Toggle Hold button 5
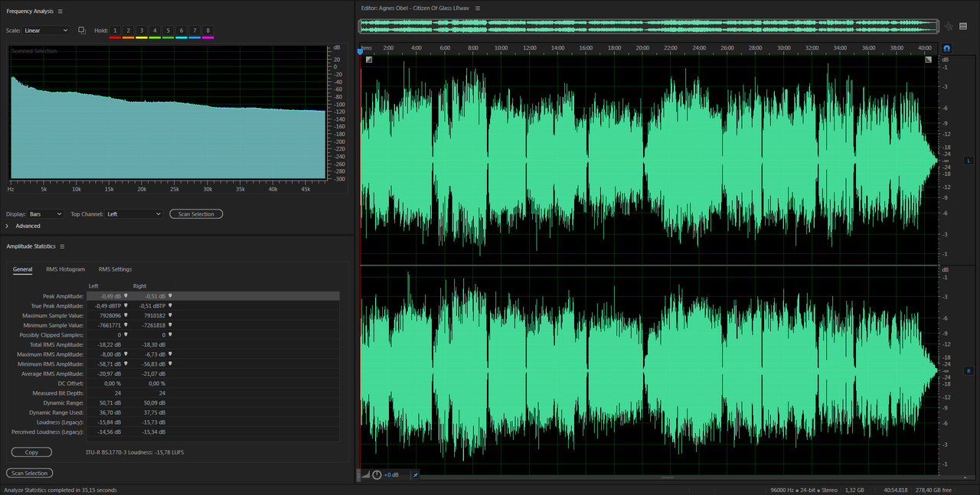980x495 pixels. 168,31
